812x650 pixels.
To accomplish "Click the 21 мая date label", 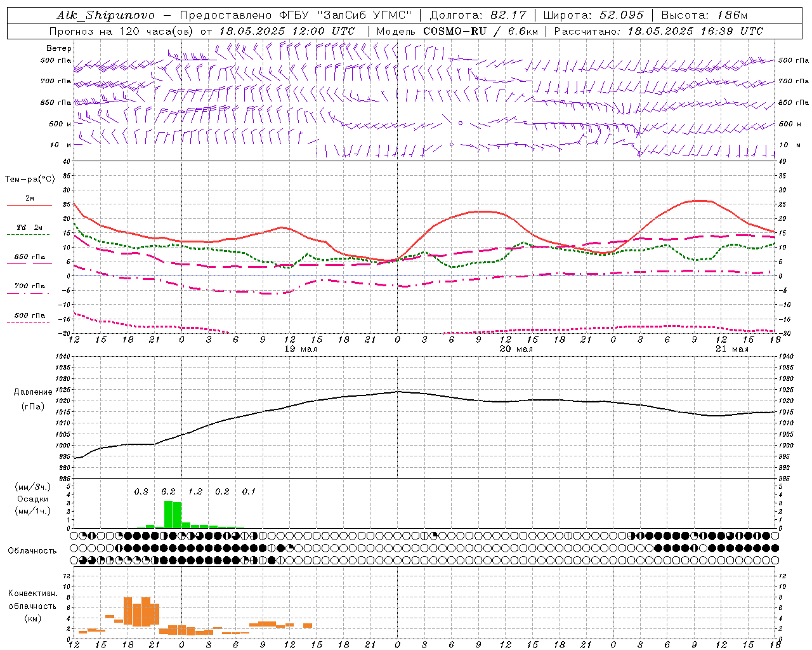I will tap(731, 349).
